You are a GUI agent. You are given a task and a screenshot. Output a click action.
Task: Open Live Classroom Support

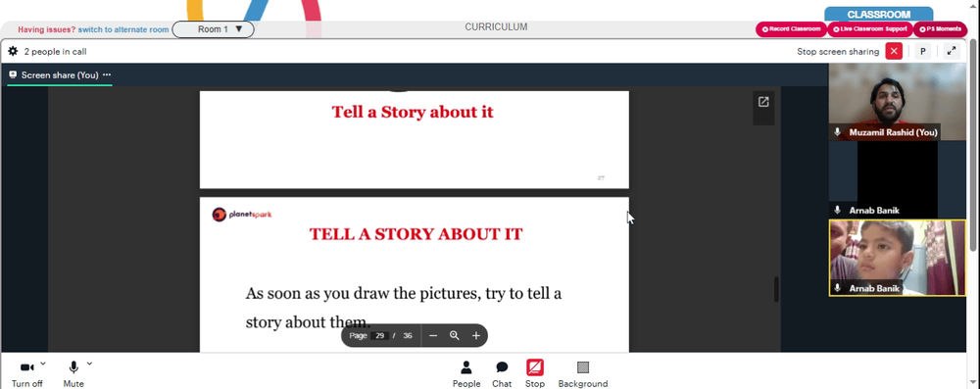pyautogui.click(x=870, y=29)
